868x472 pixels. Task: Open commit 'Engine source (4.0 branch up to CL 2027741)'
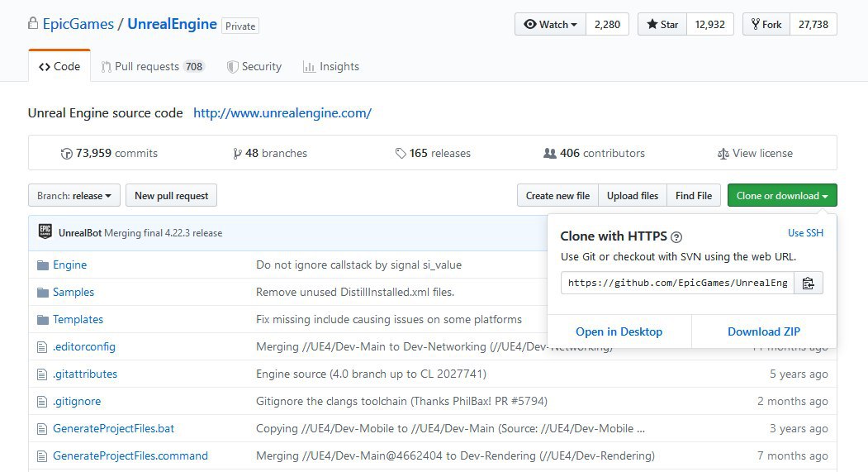pyautogui.click(x=371, y=374)
